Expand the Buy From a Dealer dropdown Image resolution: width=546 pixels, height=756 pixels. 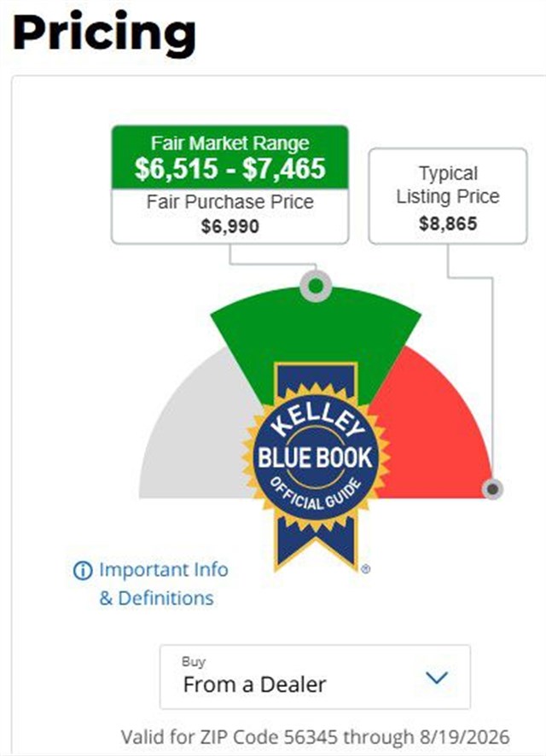pyautogui.click(x=315, y=677)
